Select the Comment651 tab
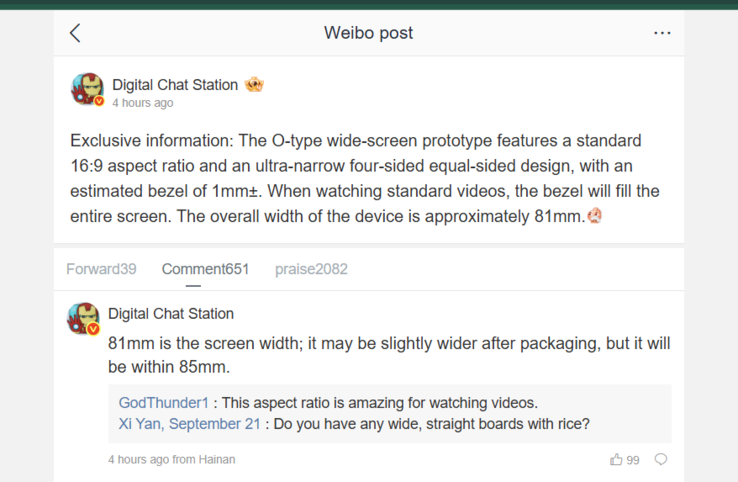738x482 pixels. 205,269
